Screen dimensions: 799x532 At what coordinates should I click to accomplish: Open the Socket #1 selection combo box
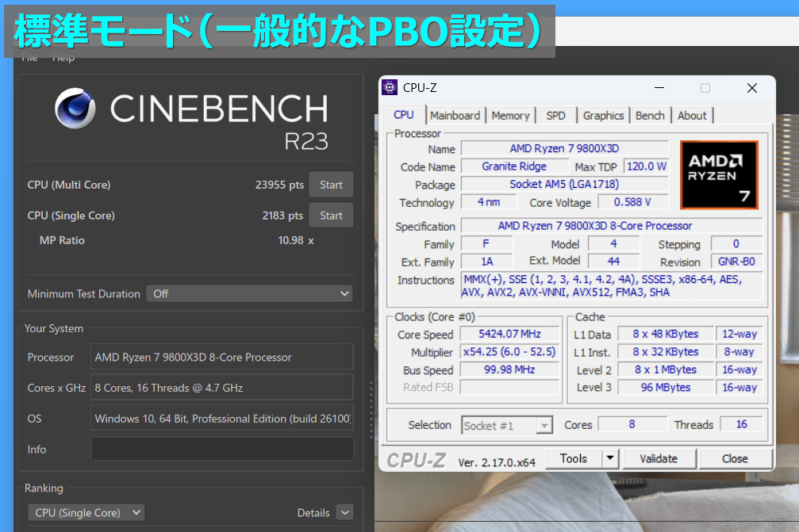coord(506,426)
